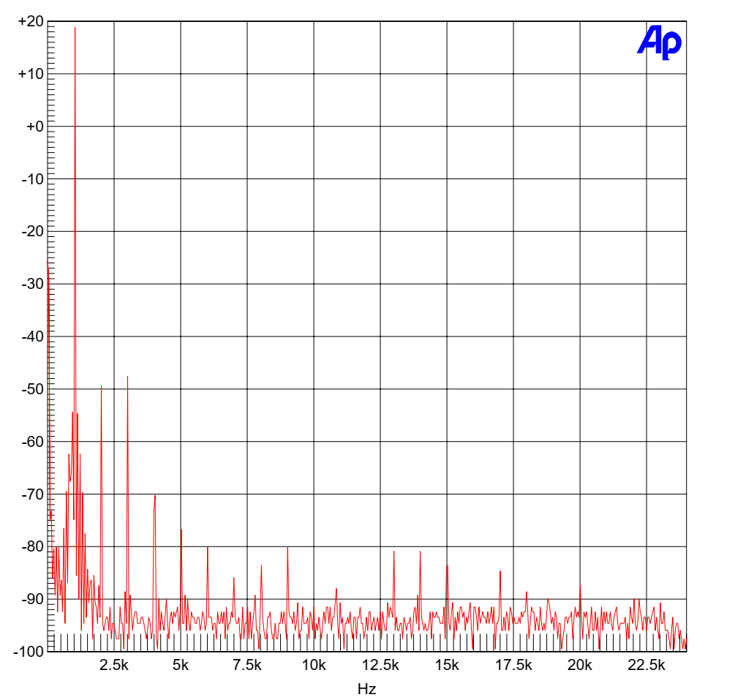Image resolution: width=735 pixels, height=700 pixels.
Task: Click the -100 y-axis label
Action: (x=29, y=652)
